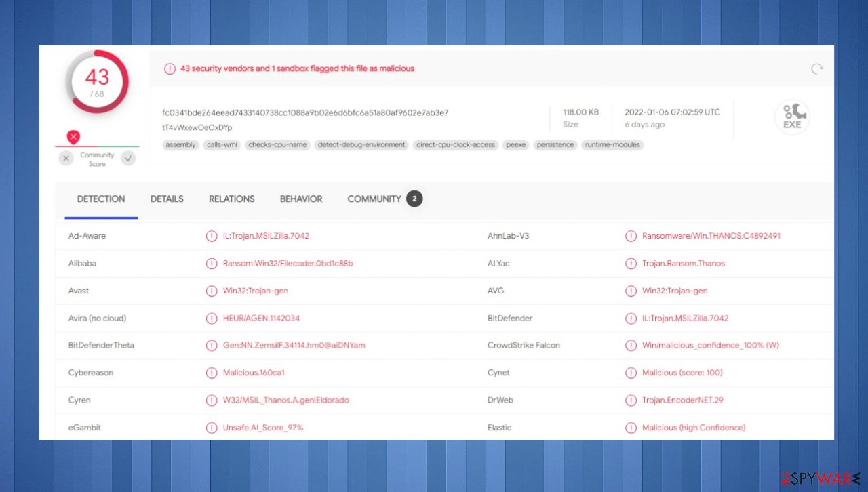The height and width of the screenshot is (492, 868).
Task: Click the warning icon for Alibaba detection
Action: [212, 263]
